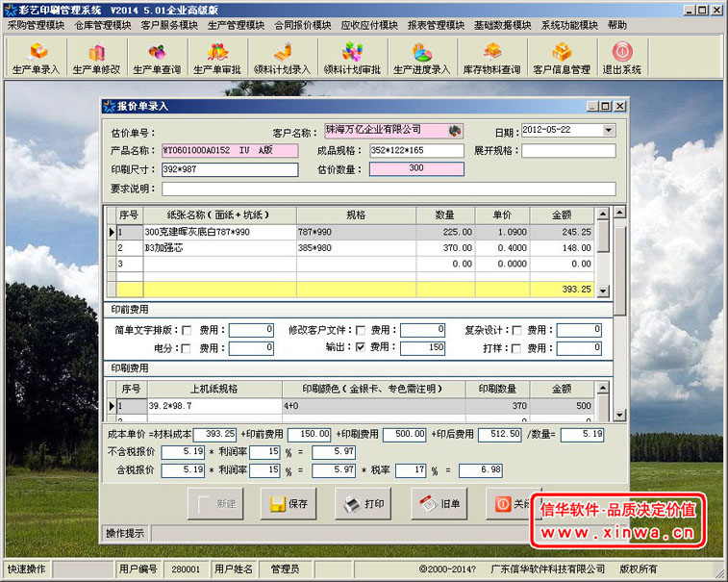728x582 pixels.
Task: Enable the 简单文字排版 checkbox
Action: tap(187, 330)
